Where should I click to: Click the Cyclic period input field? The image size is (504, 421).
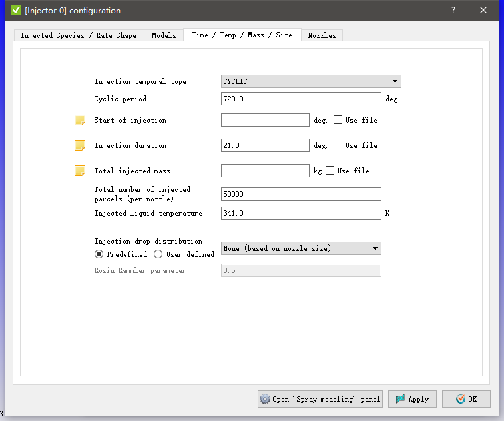pyautogui.click(x=301, y=99)
